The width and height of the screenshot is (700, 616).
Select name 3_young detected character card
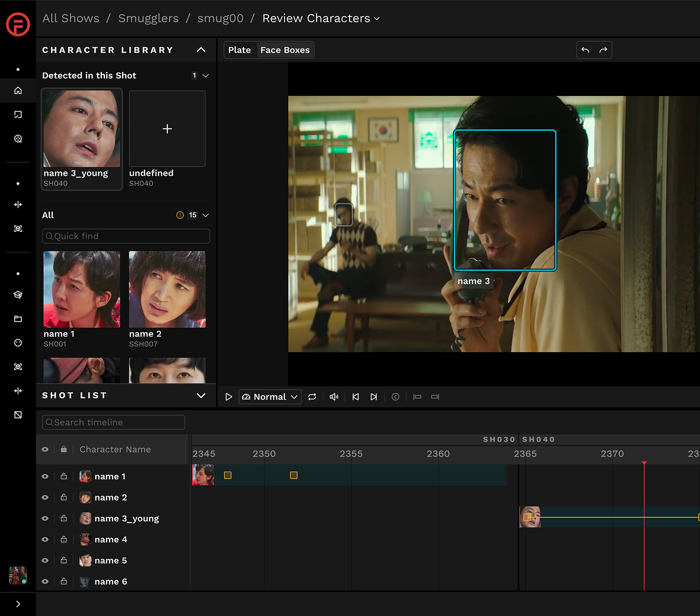tap(82, 139)
